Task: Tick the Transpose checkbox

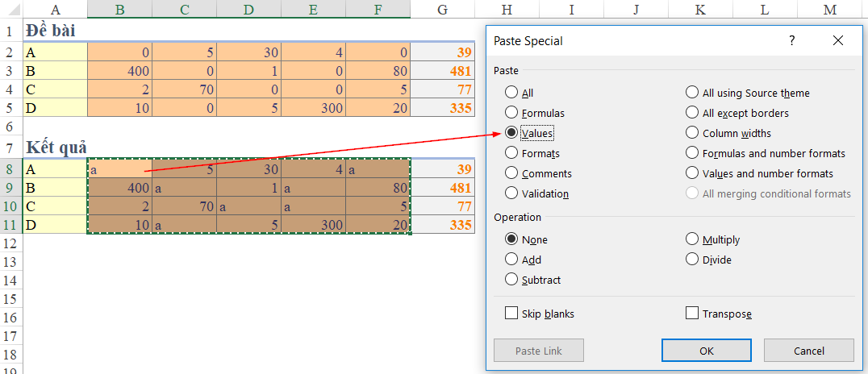Action: [x=719, y=314]
